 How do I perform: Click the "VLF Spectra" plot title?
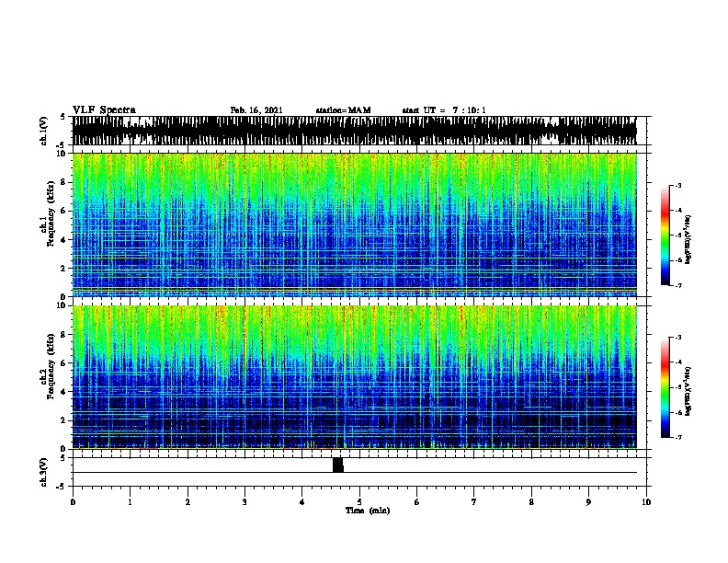pos(104,110)
